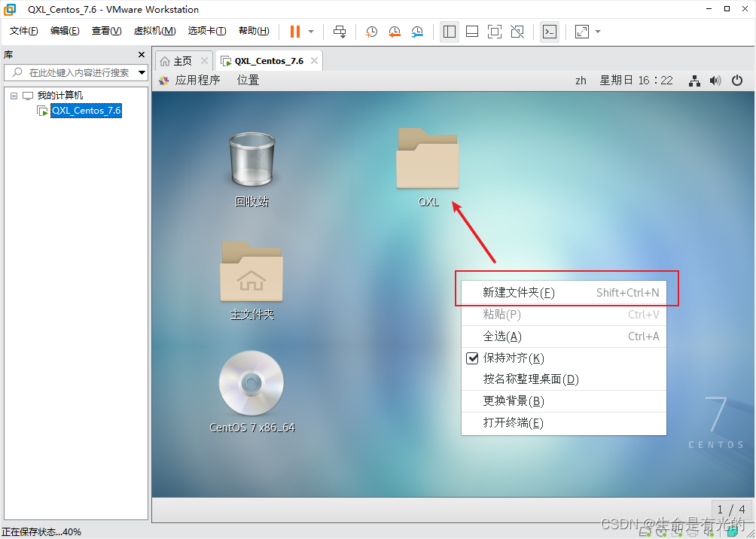Toggle the library panel visibility icon
The image size is (756, 539).
point(450,32)
